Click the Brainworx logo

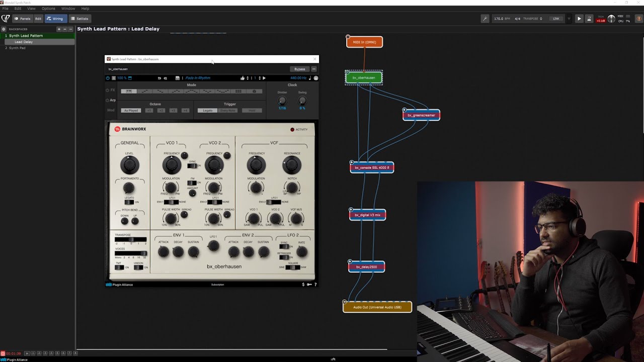[130, 129]
